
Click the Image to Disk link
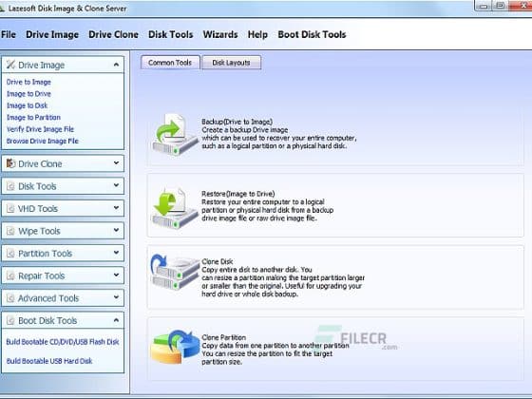pyautogui.click(x=28, y=105)
